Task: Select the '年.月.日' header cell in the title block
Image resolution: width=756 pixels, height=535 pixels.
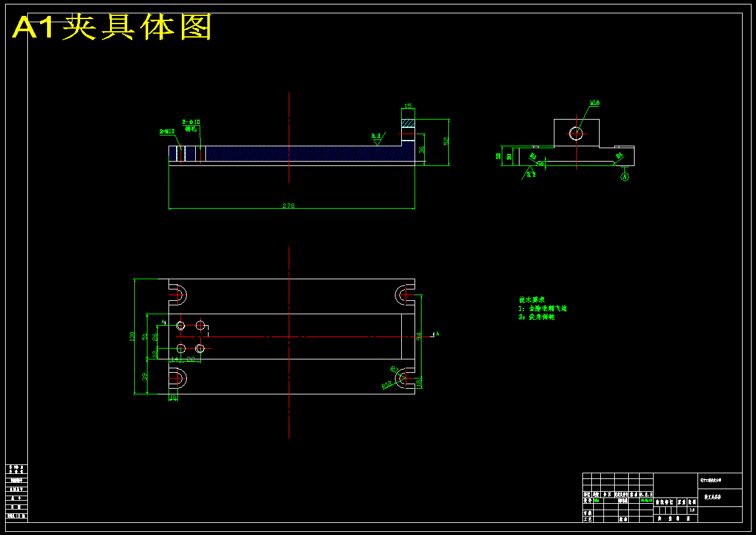Action: point(646,494)
